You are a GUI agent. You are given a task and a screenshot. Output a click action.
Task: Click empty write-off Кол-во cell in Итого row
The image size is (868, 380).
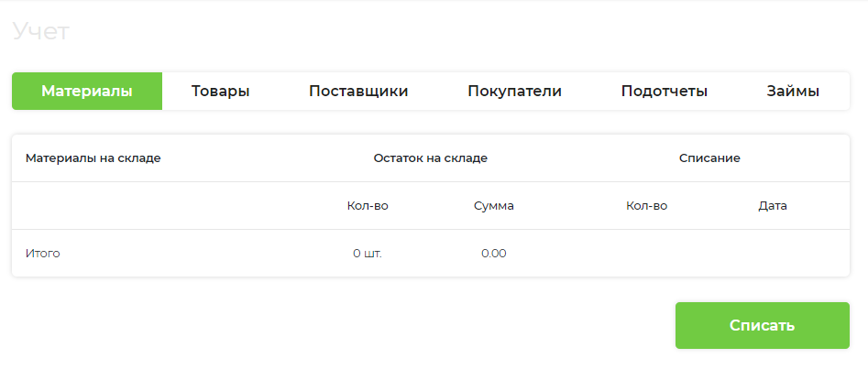coord(646,254)
